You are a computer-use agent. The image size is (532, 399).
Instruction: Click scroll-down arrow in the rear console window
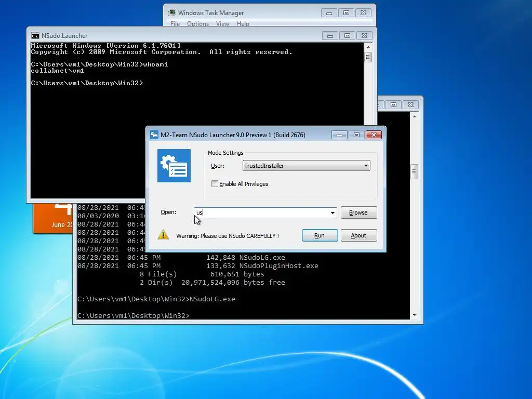[414, 315]
